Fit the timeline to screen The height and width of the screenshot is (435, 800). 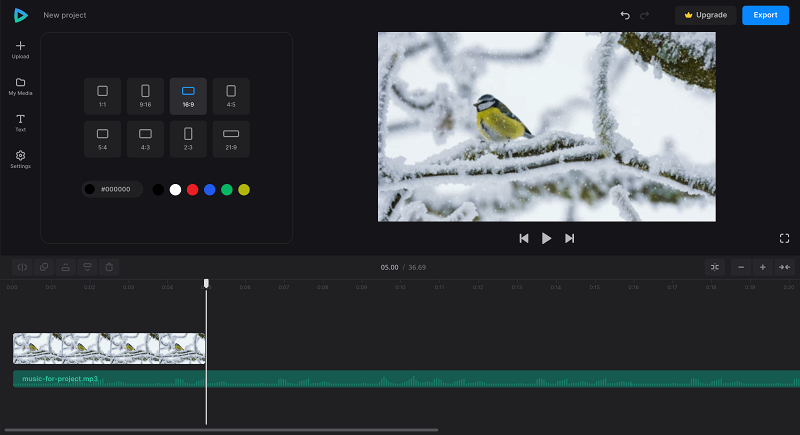(785, 267)
